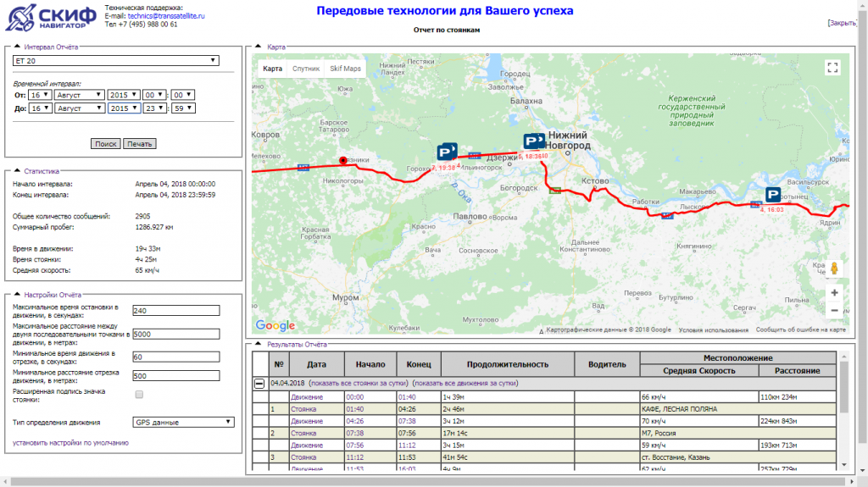Click Максимальное время остановки field 240
The width and height of the screenshot is (868, 487).
176,311
